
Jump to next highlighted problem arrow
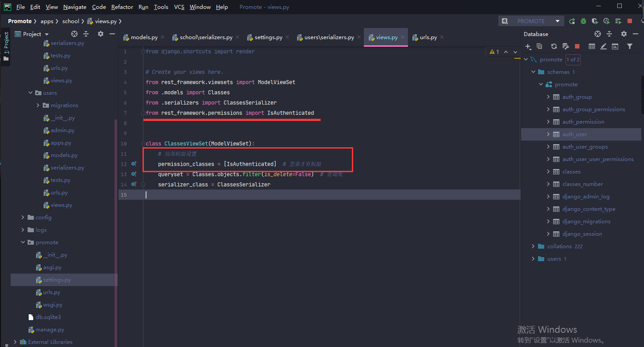tap(515, 52)
